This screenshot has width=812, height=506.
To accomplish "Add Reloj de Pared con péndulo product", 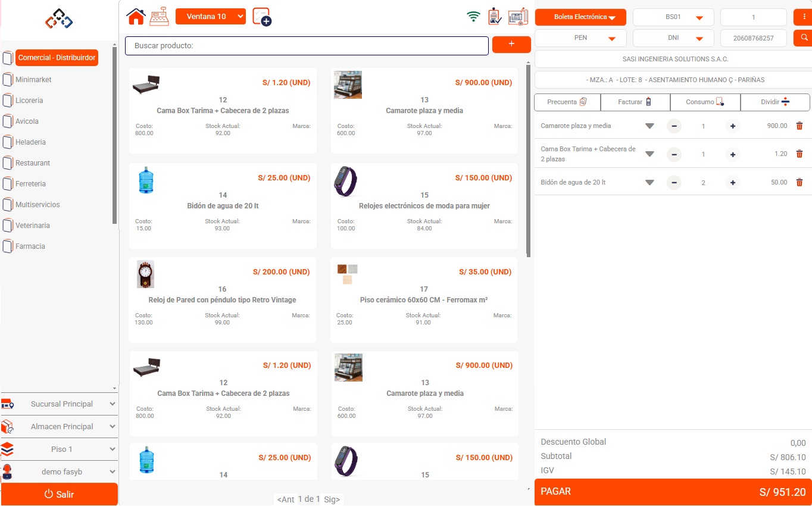I will 223,299.
